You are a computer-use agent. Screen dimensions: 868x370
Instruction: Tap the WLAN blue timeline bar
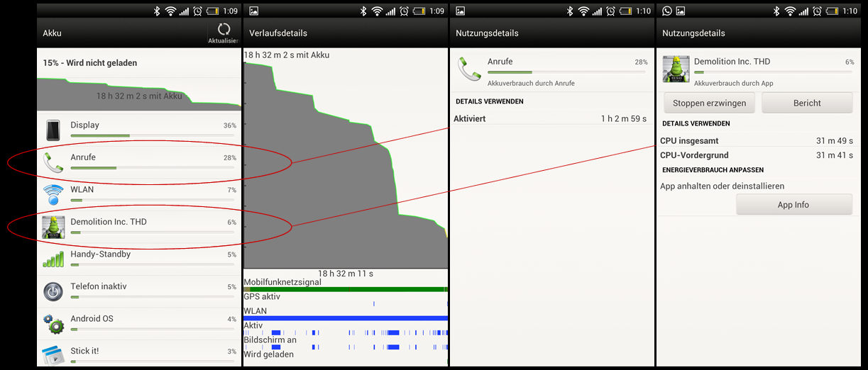[x=346, y=318]
